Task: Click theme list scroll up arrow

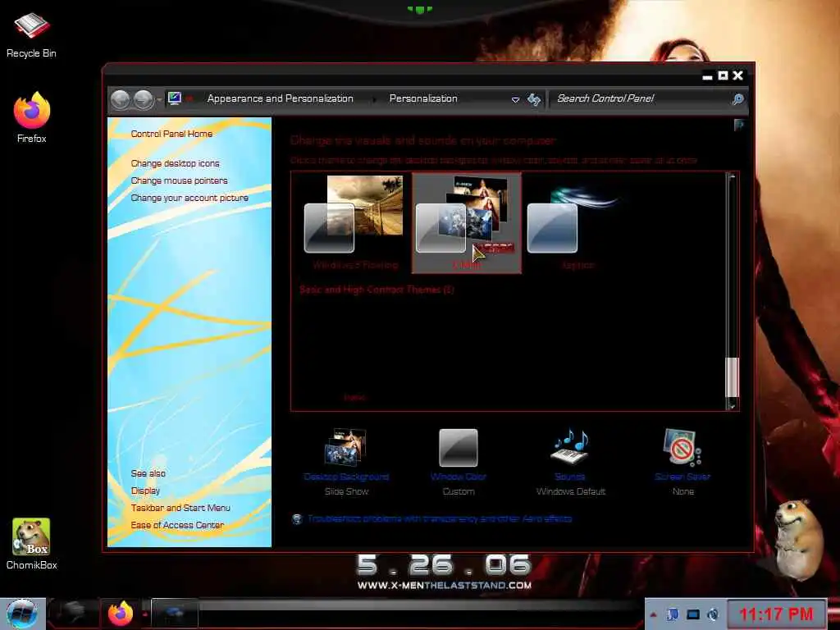Action: click(732, 177)
